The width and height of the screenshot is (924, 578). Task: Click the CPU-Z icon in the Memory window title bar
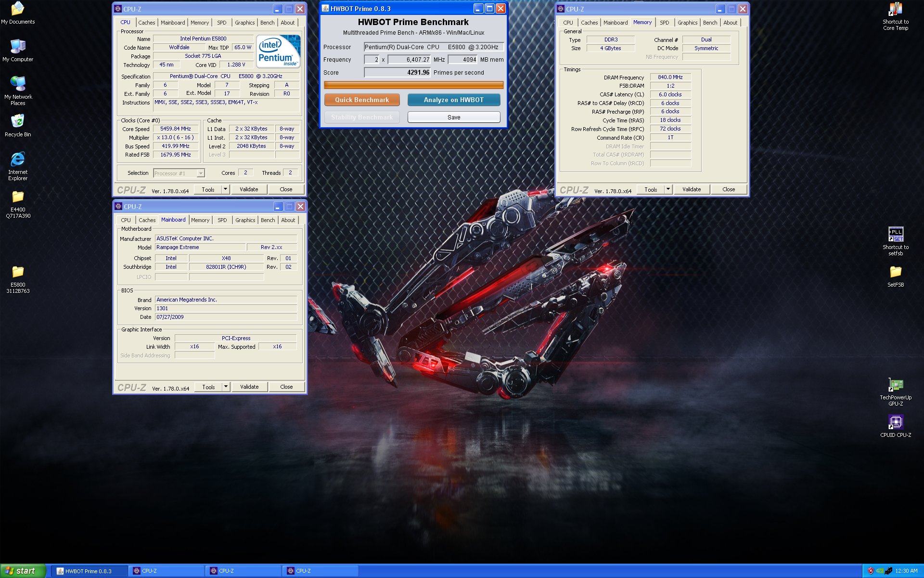[x=561, y=9]
